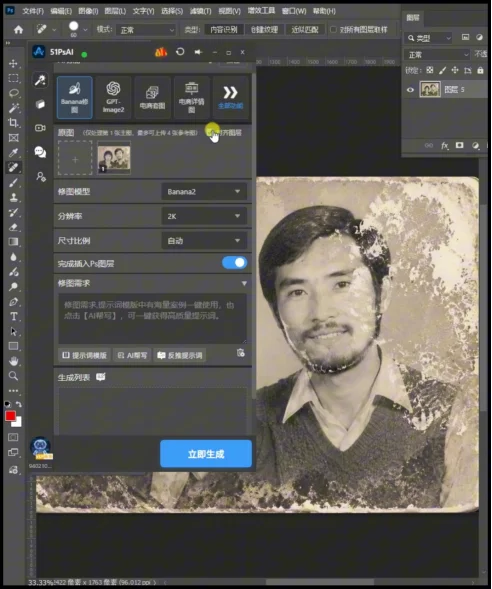The image size is (492, 589).
Task: Hide 图层 5 using the eye icon
Action: tap(410, 90)
